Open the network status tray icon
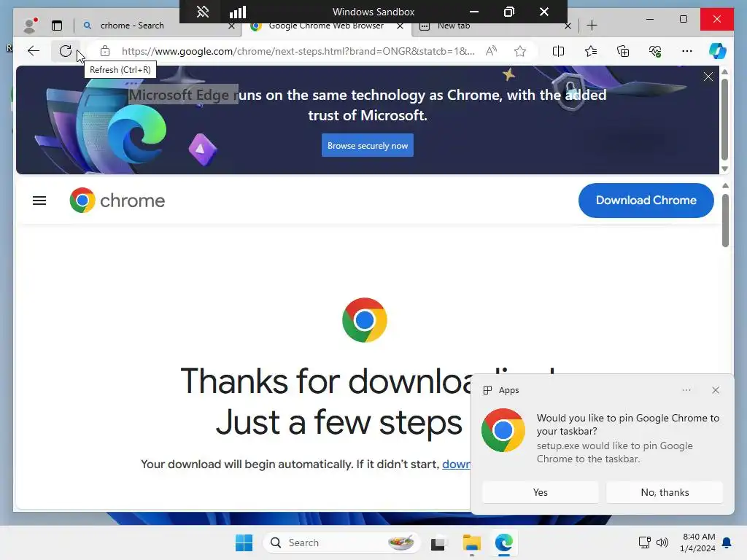The height and width of the screenshot is (560, 747). tap(645, 542)
